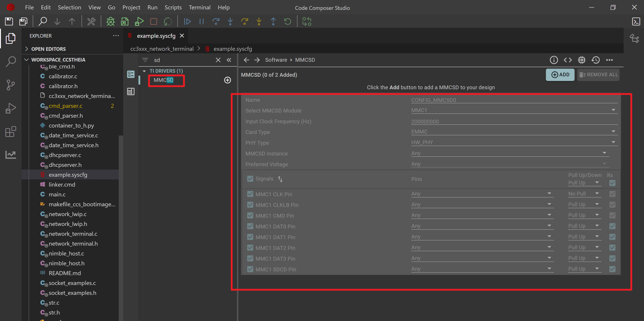644x321 pixels.
Task: Click the Save All toolbar icon
Action: click(x=24, y=21)
